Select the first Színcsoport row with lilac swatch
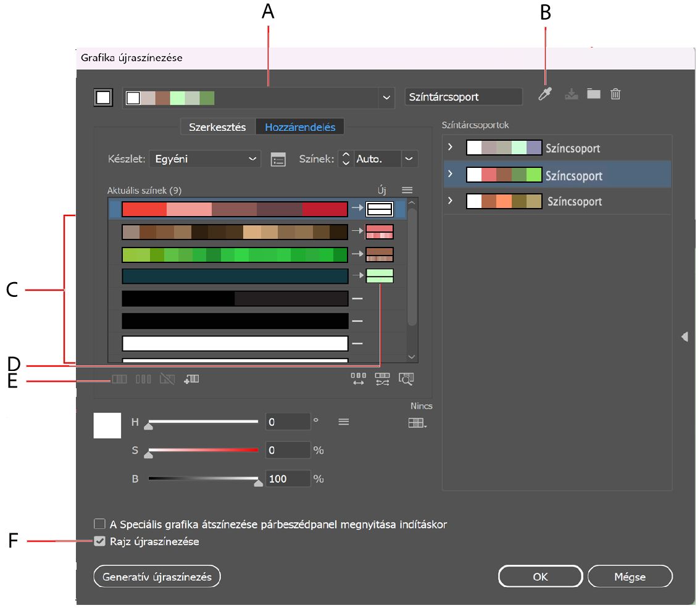Image resolution: width=700 pixels, height=608 pixels. 557,148
